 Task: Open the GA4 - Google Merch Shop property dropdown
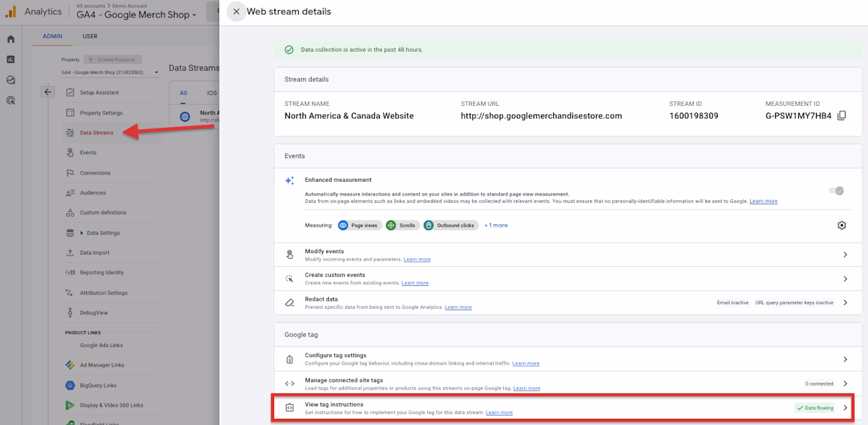(137, 14)
